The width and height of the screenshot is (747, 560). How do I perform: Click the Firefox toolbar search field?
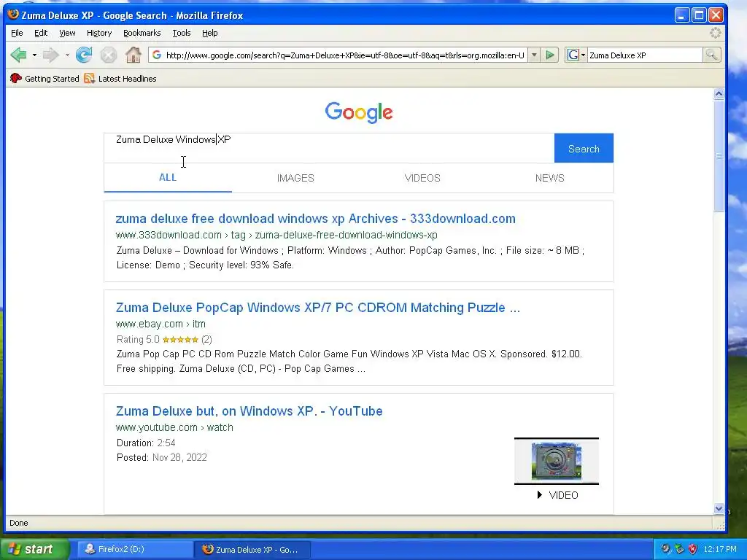click(645, 55)
